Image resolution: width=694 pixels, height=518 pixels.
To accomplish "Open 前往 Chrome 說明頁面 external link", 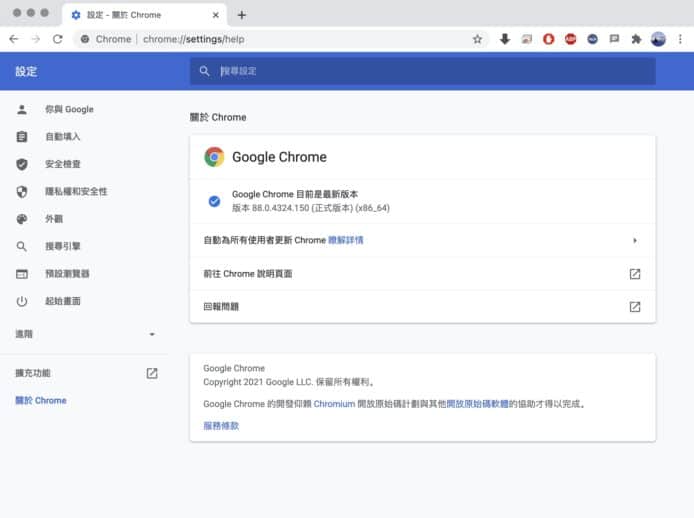I will [x=634, y=274].
